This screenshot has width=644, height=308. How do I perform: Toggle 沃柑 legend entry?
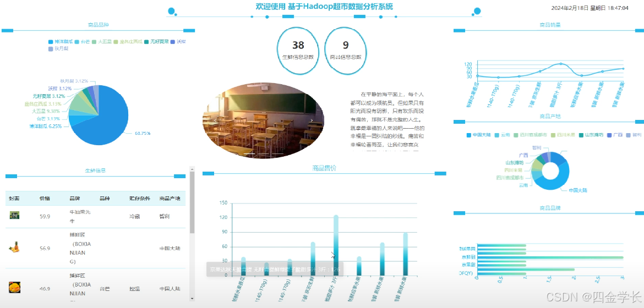point(178,42)
